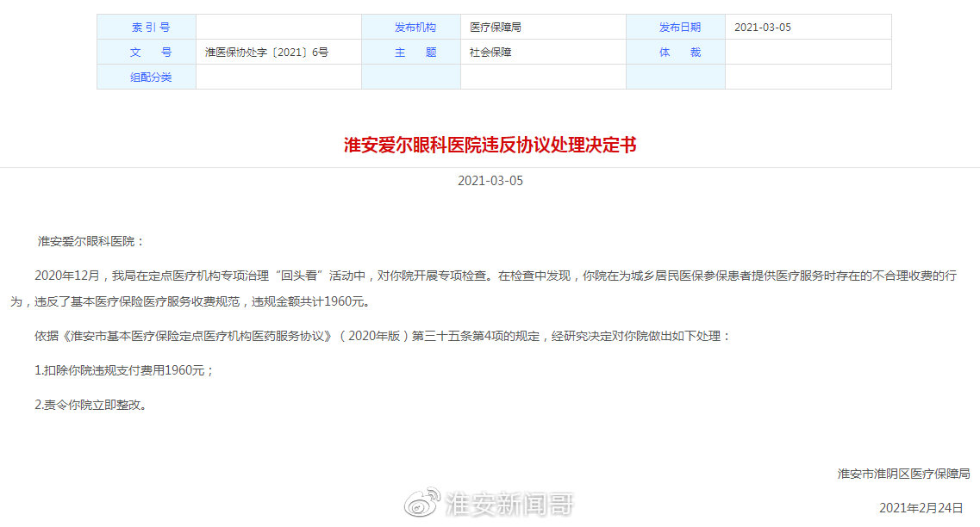Select the 医疗保障局 value cell

click(543, 27)
